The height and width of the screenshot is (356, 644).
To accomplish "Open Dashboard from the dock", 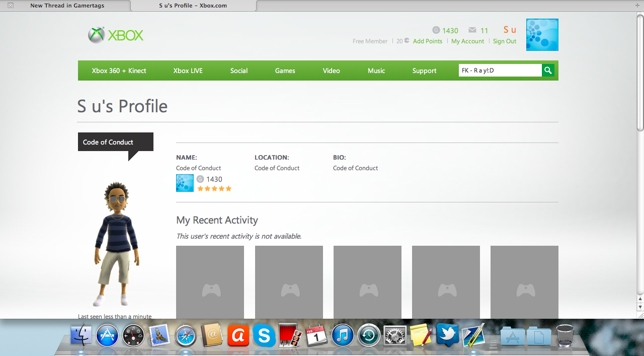I will click(x=133, y=335).
